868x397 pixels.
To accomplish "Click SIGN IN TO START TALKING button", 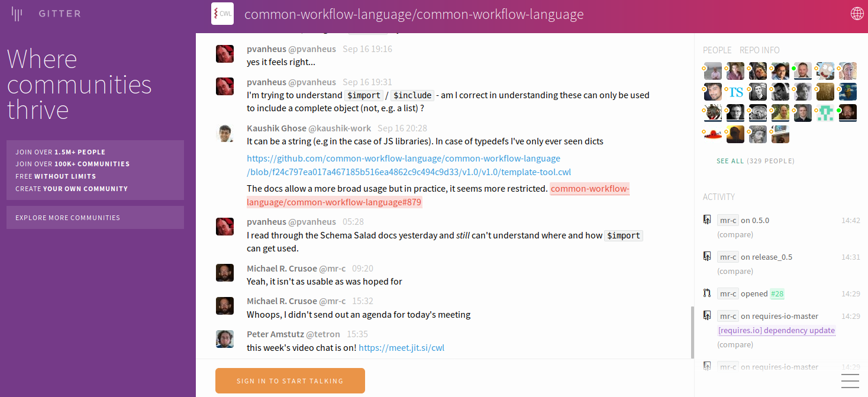I will pos(290,380).
